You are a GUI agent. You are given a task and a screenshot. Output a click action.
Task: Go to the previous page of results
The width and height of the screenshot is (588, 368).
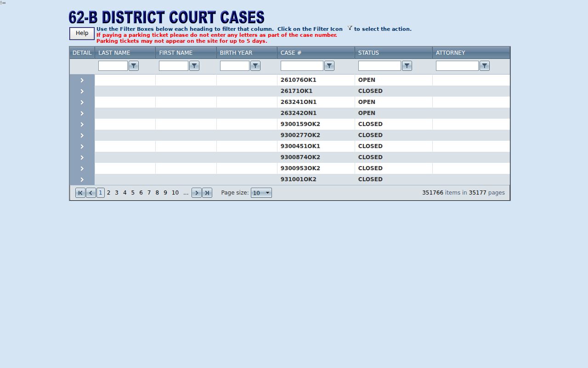pyautogui.click(x=91, y=193)
